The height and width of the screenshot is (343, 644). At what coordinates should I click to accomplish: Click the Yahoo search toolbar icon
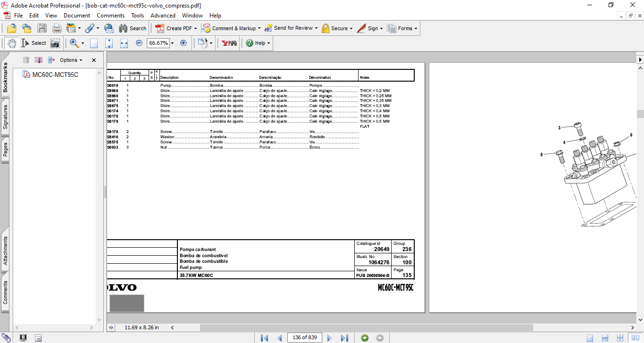point(229,43)
